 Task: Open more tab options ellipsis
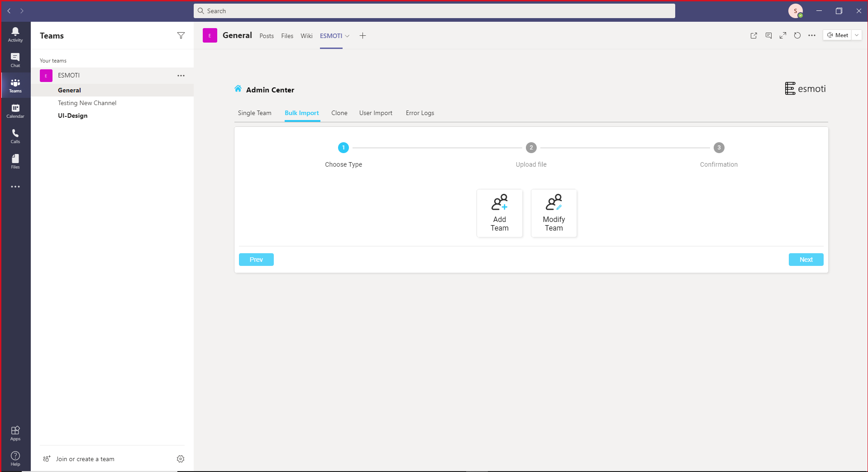click(812, 35)
